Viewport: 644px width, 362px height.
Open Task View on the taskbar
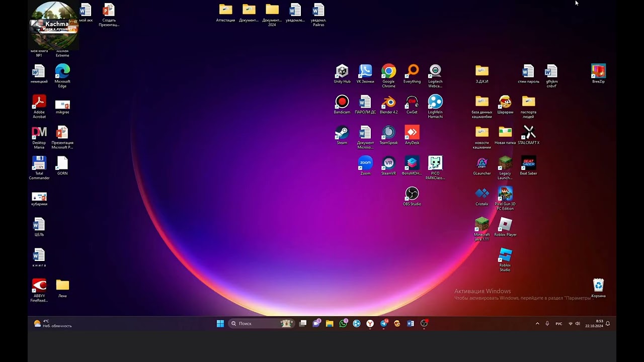(303, 324)
